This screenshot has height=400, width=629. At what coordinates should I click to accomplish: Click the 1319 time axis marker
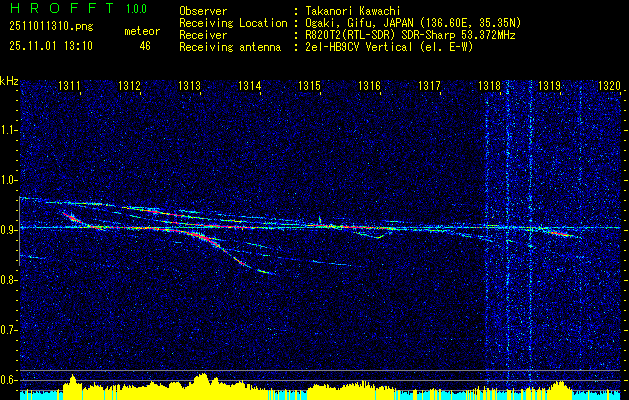[549, 86]
